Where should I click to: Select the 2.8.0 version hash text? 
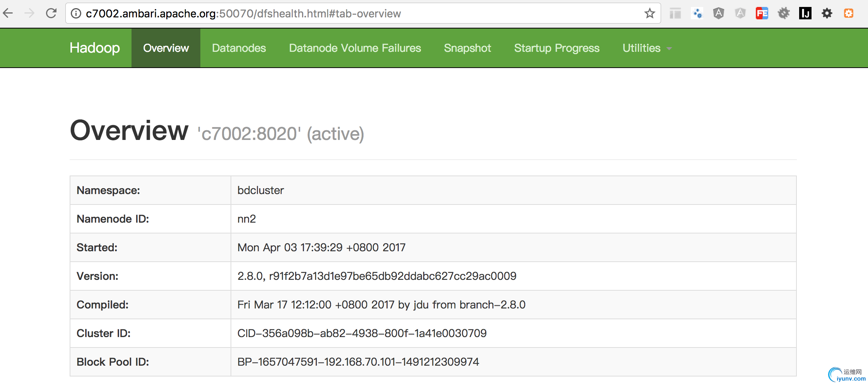click(x=377, y=276)
